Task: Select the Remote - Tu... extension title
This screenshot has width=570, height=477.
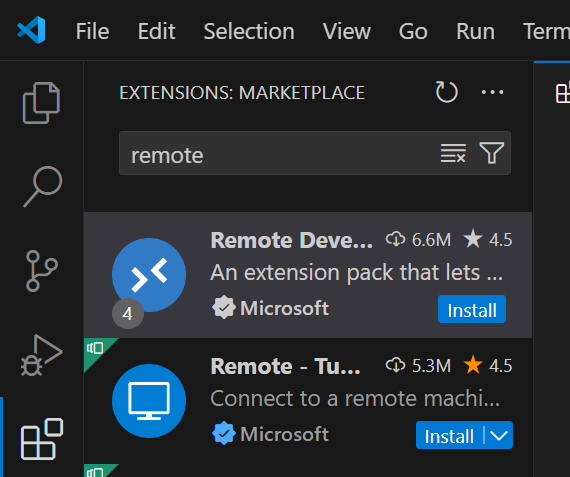Action: point(286,366)
